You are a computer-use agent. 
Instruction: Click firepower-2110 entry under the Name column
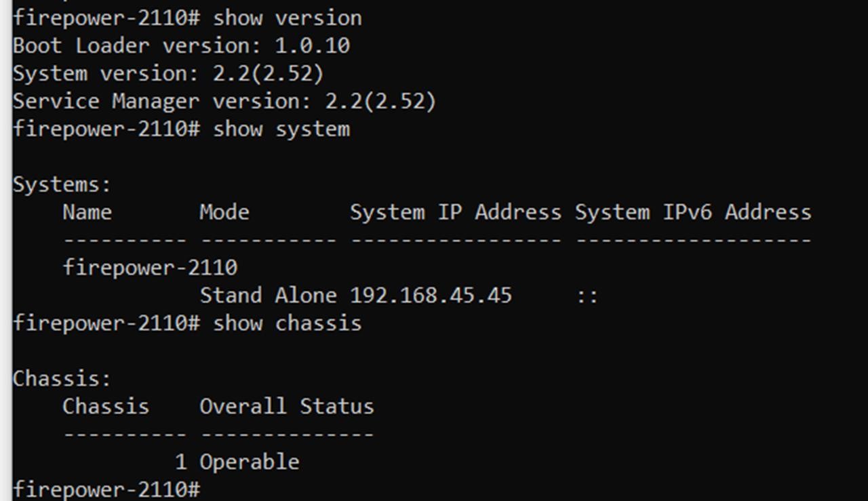(150, 267)
